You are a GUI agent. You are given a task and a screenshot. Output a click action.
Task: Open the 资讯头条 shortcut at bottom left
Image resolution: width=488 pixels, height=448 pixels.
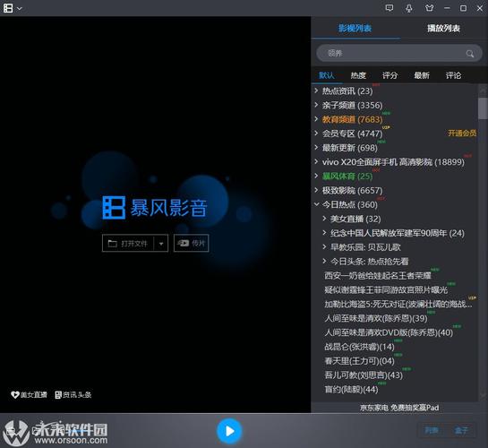(73, 395)
